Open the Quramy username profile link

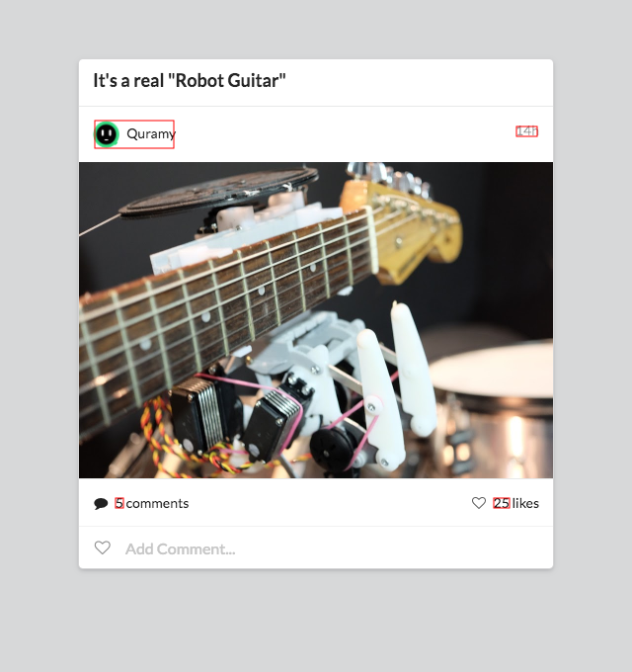point(151,134)
